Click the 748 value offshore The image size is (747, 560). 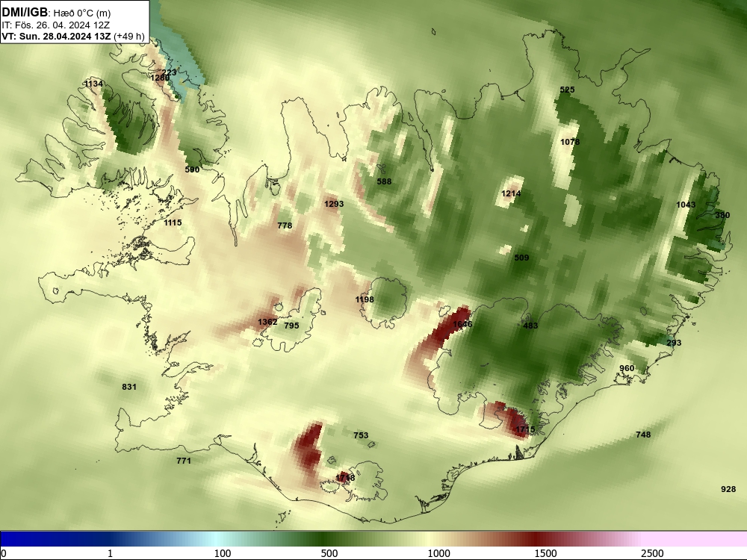(643, 435)
